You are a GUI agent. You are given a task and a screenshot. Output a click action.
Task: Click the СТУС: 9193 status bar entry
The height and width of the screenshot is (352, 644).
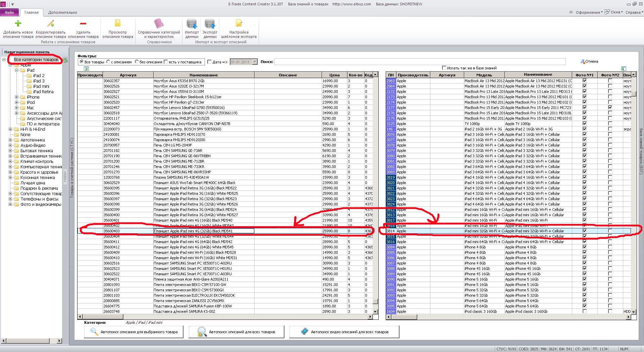[x=506, y=349]
